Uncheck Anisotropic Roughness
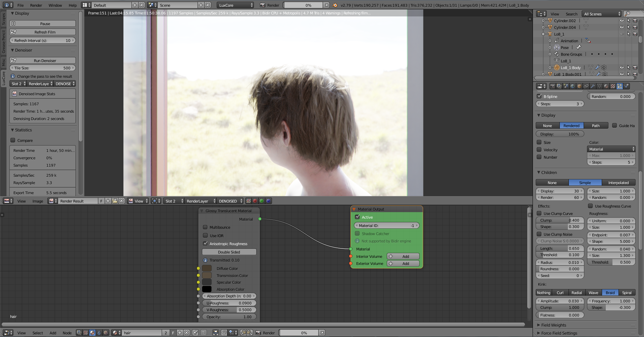Viewport: 644px width, 337px height. 205,243
